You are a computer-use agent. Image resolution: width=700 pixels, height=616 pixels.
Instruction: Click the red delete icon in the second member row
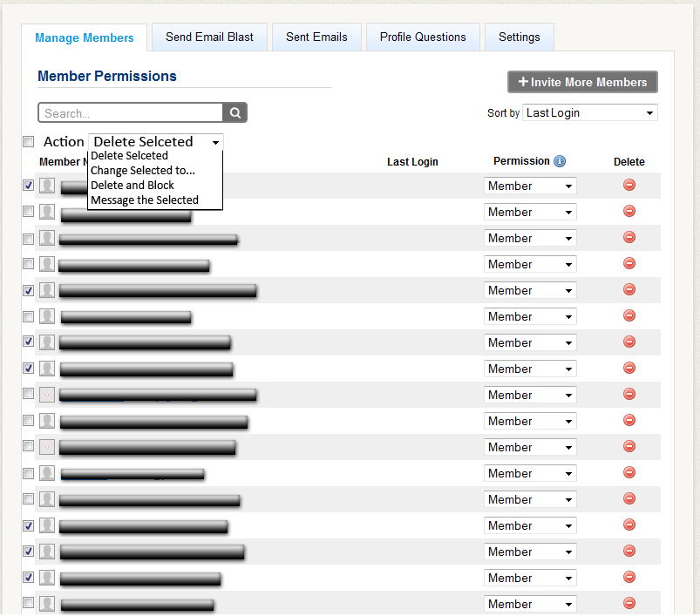coord(629,211)
